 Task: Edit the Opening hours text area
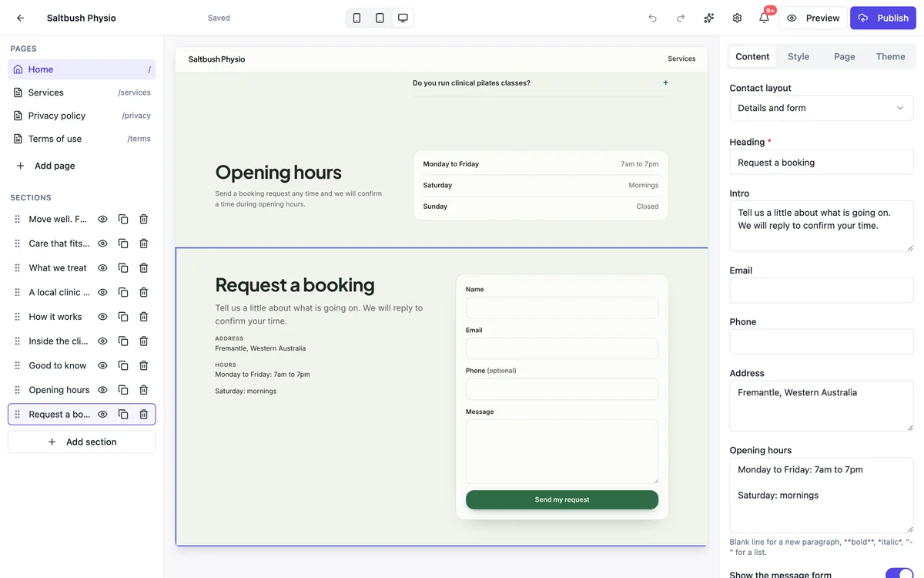pos(822,496)
